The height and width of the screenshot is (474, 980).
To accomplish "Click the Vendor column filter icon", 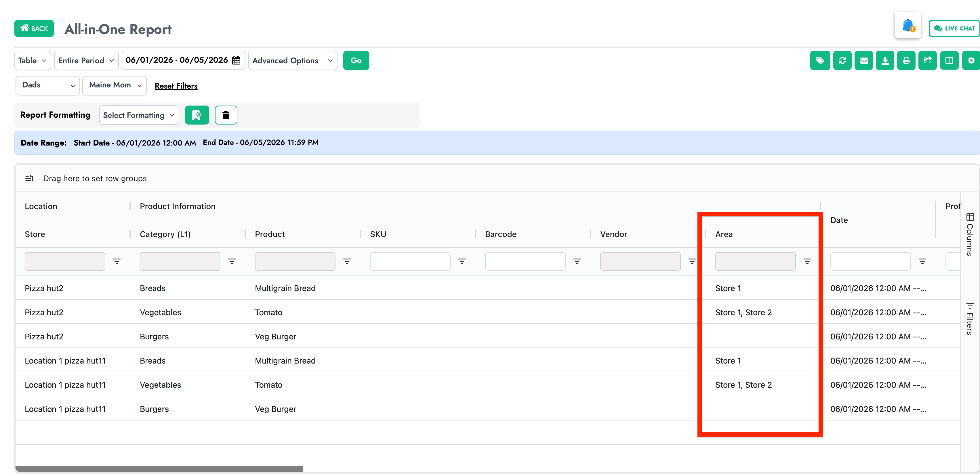I will click(692, 261).
